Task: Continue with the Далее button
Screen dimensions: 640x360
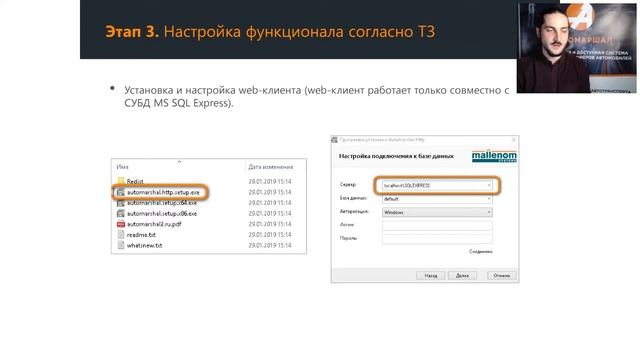Action: pos(462,276)
